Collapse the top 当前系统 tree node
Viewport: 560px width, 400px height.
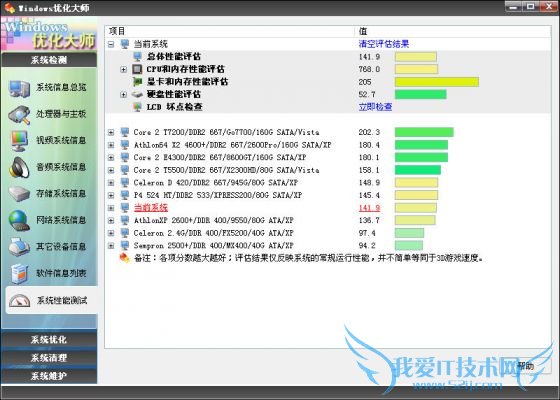(x=111, y=44)
